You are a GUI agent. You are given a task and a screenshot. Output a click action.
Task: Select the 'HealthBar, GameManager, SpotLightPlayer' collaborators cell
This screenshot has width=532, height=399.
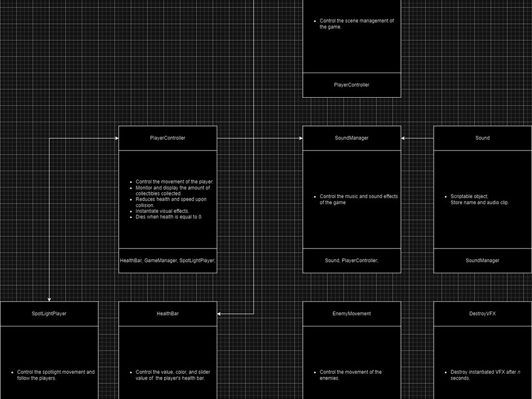pos(168,261)
